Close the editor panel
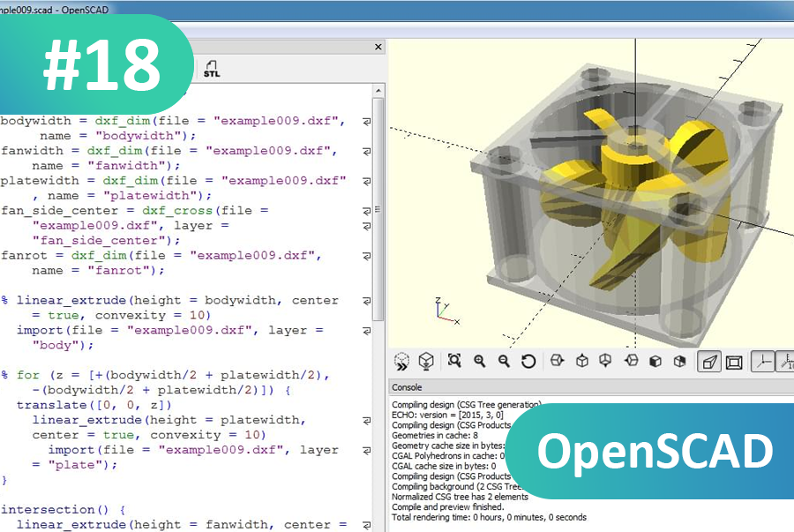 pyautogui.click(x=378, y=46)
